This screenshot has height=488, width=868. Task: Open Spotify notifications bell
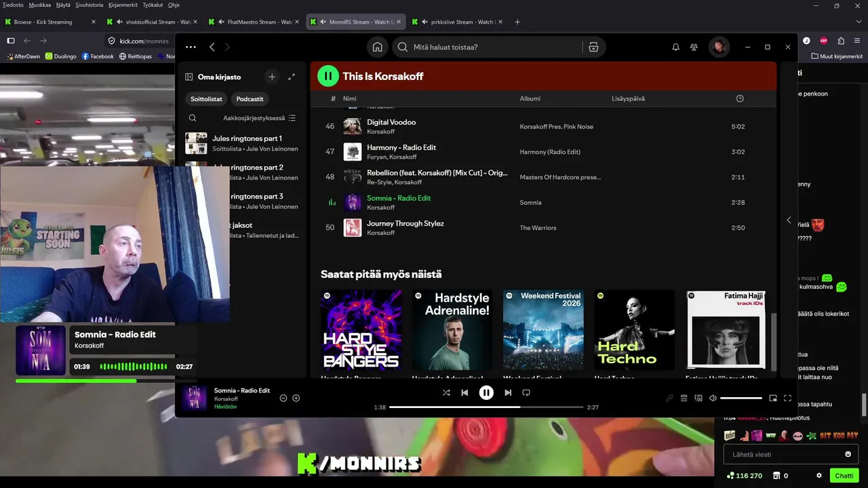(x=675, y=47)
